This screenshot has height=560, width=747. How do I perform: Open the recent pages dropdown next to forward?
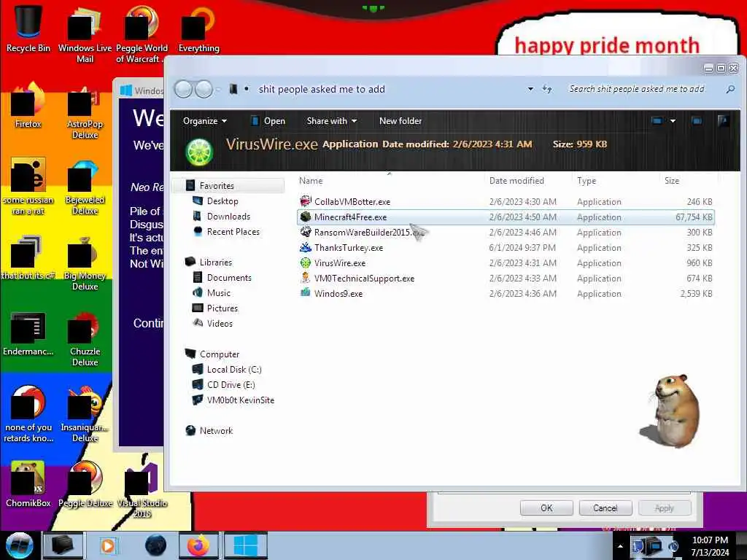pos(218,89)
